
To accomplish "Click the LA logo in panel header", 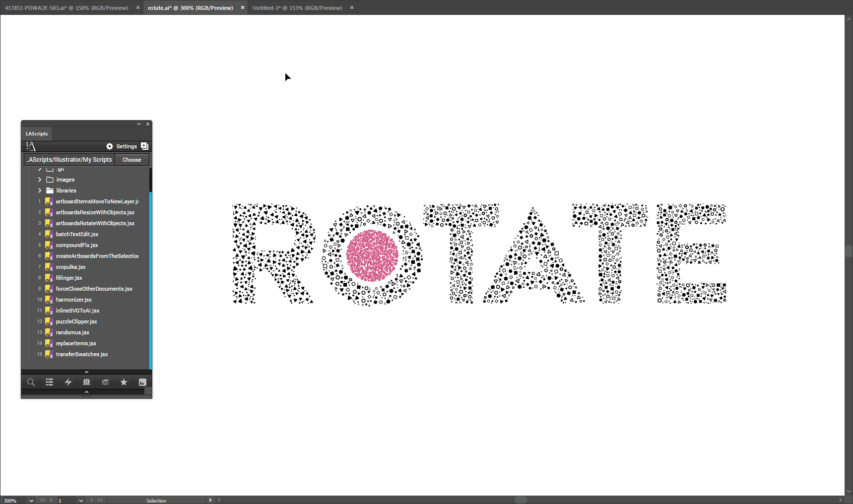I will (x=31, y=146).
